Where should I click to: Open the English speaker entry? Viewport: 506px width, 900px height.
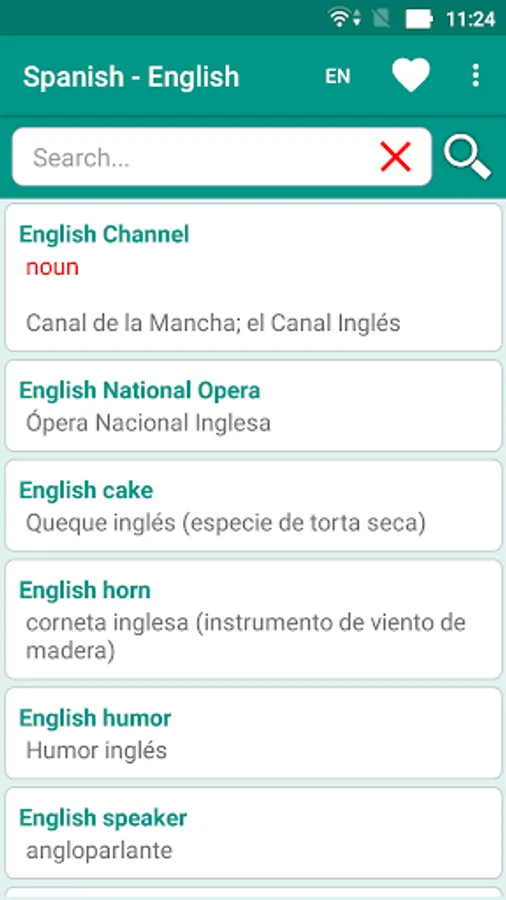point(254,832)
